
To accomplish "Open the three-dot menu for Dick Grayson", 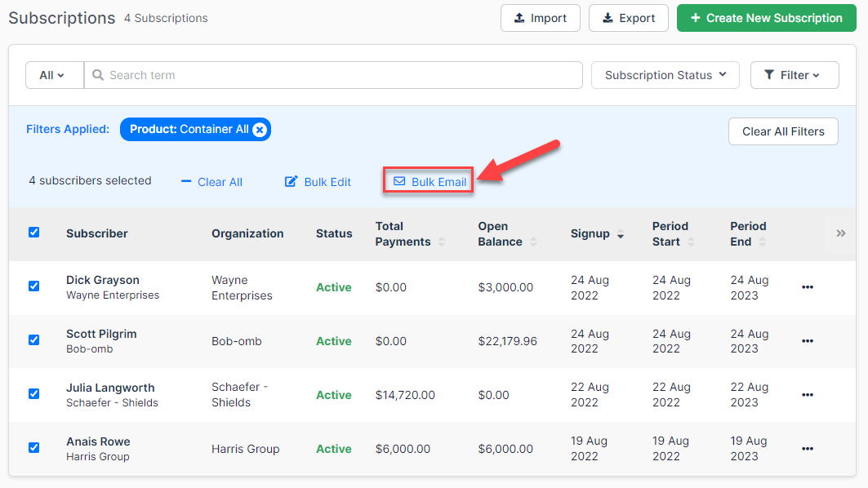I will [x=807, y=287].
